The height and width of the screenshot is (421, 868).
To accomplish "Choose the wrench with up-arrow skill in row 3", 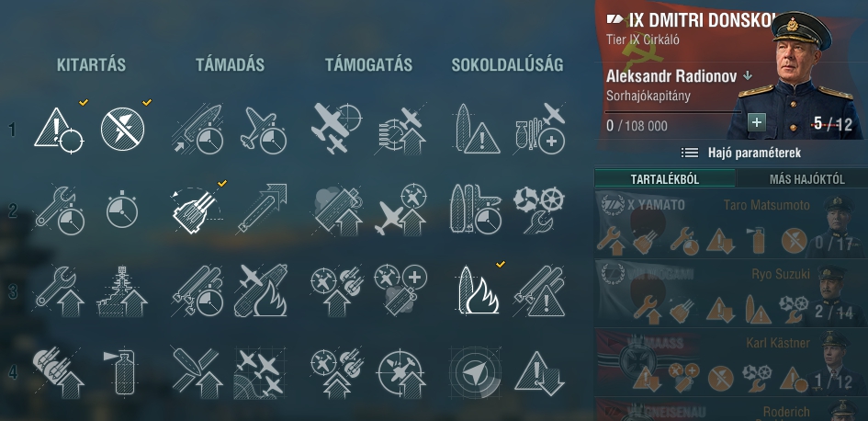I will tap(59, 290).
